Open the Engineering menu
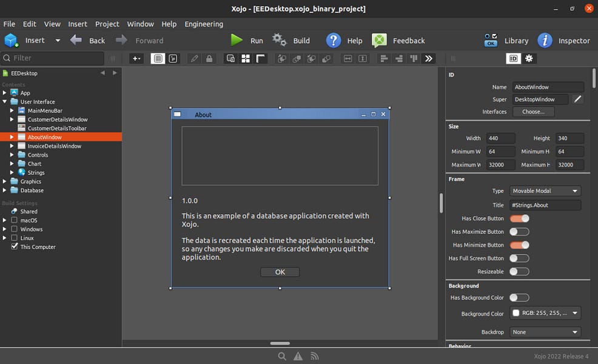Screen dimensions: 598x364 204,24
